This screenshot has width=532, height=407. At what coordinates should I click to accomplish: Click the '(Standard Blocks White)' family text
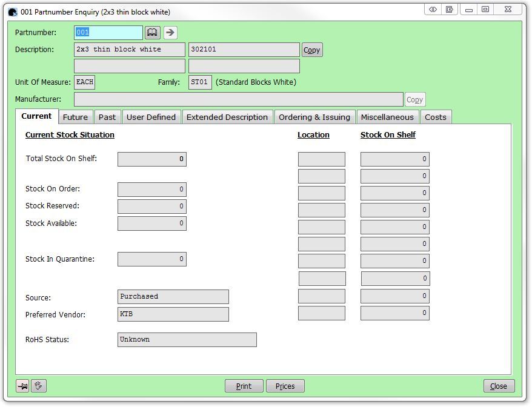pyautogui.click(x=256, y=82)
